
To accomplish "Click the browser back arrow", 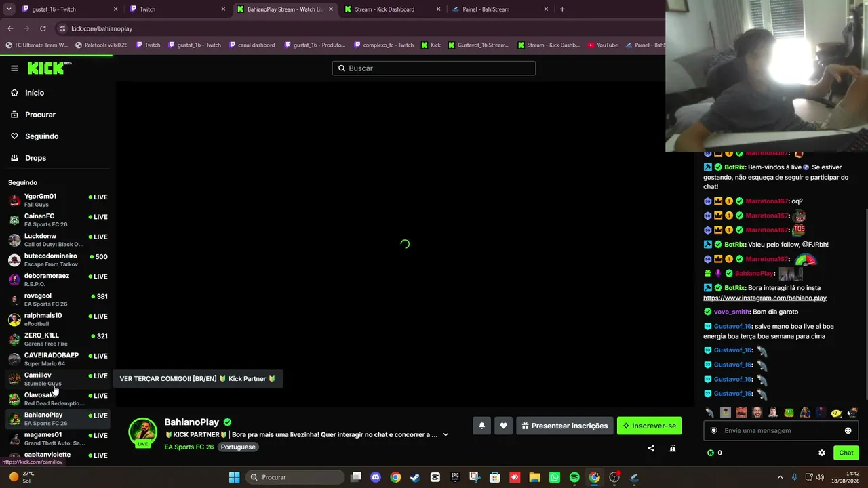I will pos(10,28).
